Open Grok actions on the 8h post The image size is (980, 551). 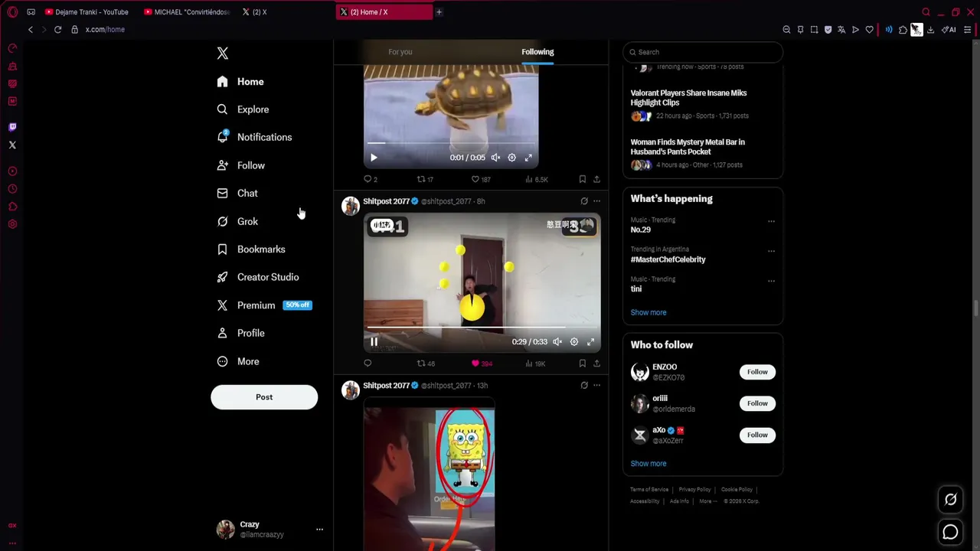[x=584, y=201]
